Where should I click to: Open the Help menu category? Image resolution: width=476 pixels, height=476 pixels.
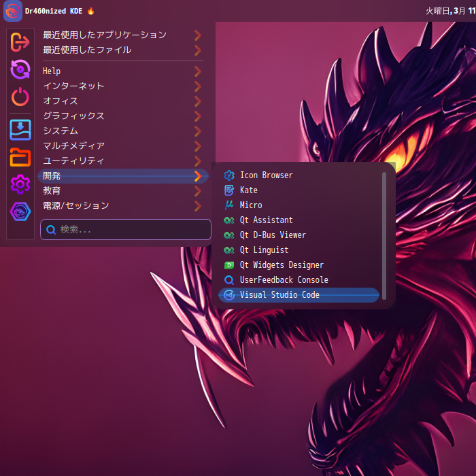point(123,71)
